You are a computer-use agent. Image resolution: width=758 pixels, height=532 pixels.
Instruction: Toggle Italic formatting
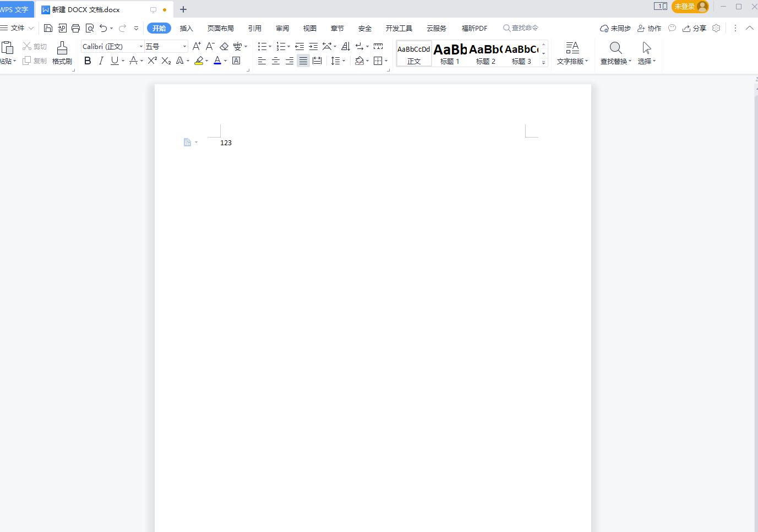tap(101, 61)
